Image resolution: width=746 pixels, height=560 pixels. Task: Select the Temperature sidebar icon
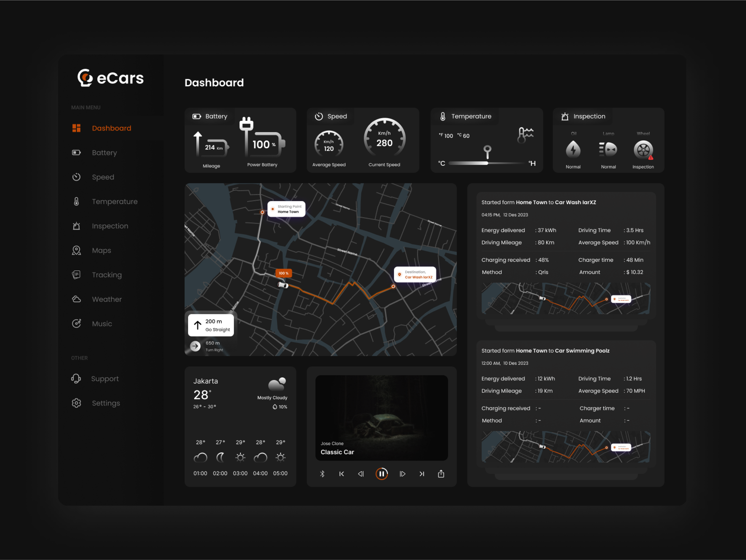click(76, 202)
